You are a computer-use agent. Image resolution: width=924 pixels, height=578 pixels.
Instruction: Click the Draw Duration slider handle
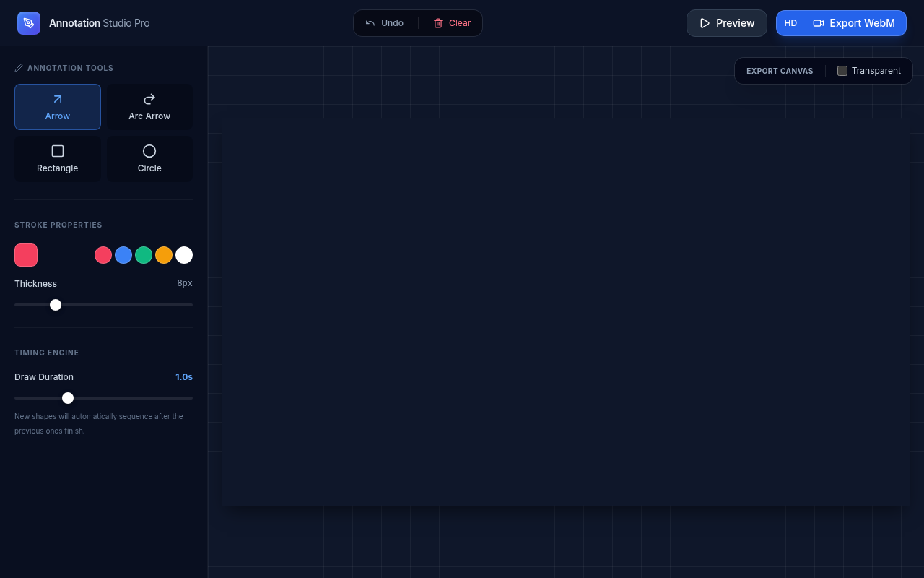(x=68, y=398)
